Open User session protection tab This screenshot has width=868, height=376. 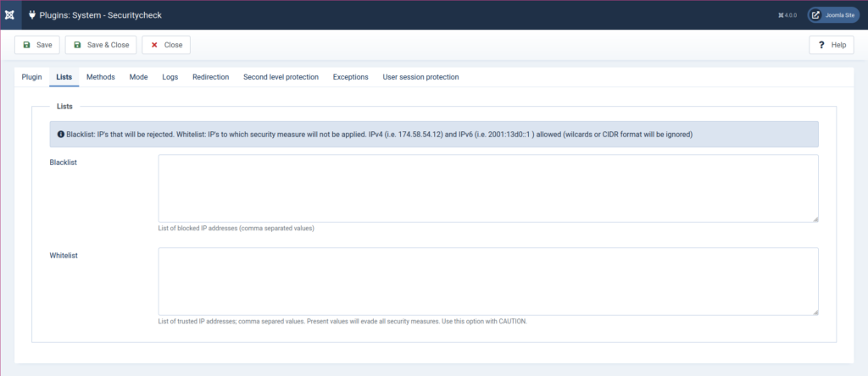[420, 77]
